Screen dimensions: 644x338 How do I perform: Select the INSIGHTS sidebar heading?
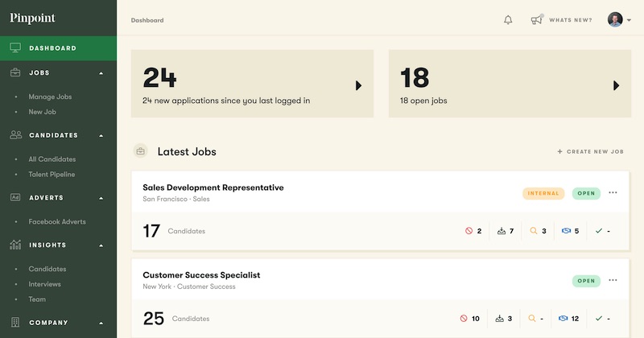click(47, 245)
